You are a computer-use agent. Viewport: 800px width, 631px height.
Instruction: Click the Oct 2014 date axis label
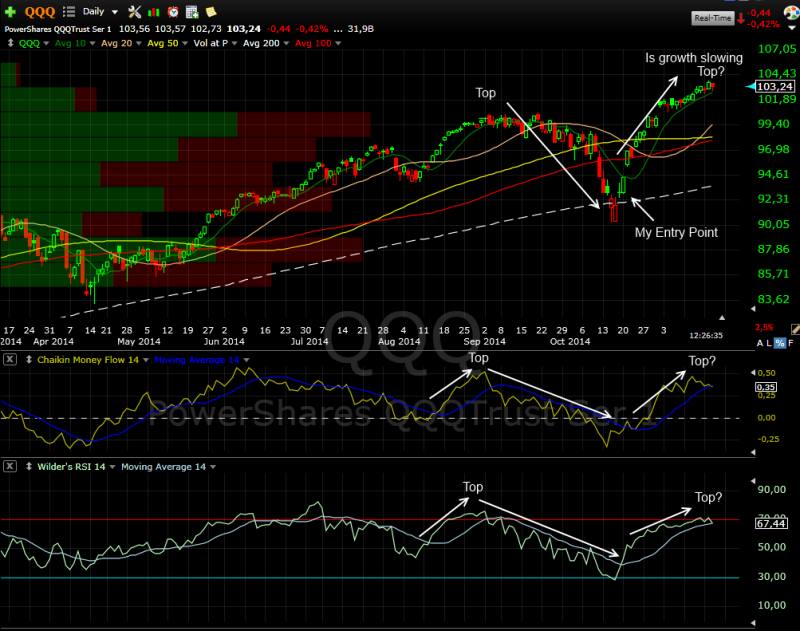click(570, 341)
